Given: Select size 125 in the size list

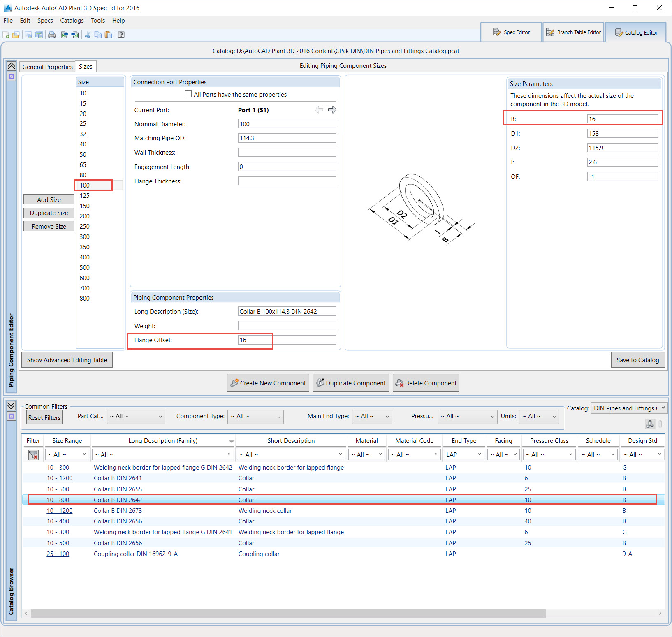Looking at the screenshot, I should coord(85,196).
